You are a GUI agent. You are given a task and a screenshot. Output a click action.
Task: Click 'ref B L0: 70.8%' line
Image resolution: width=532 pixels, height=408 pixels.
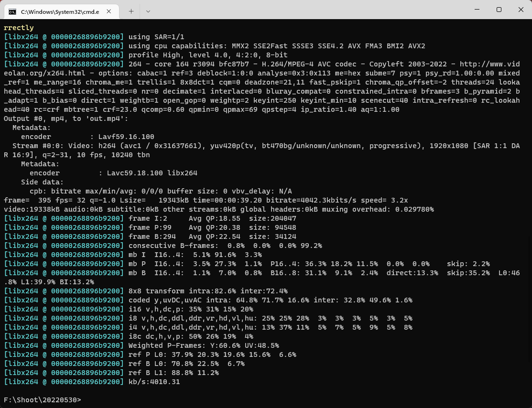pyautogui.click(x=124, y=364)
